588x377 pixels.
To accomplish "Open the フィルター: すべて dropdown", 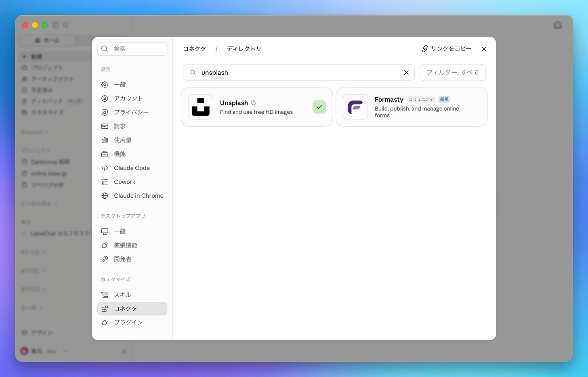I will pyautogui.click(x=453, y=73).
